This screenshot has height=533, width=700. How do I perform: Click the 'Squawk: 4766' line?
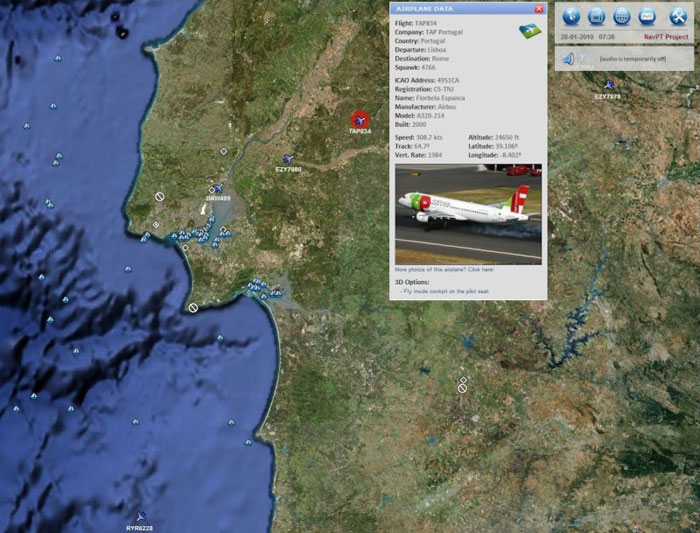(x=414, y=67)
